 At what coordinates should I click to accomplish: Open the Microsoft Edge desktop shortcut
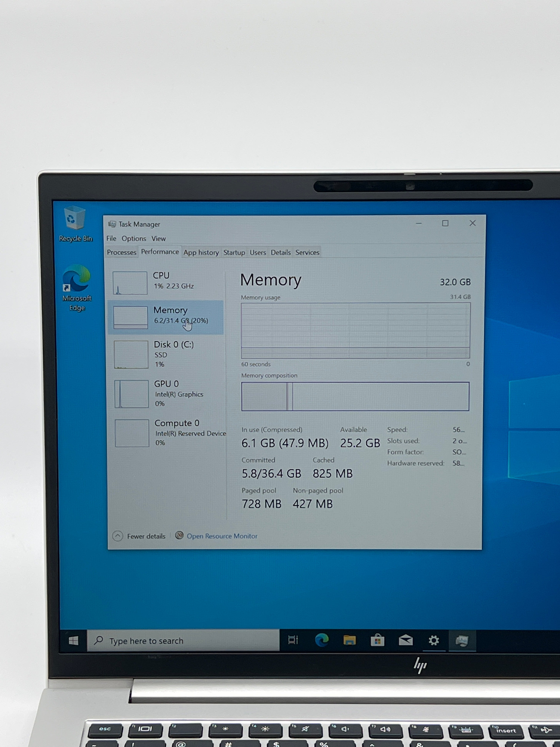(x=77, y=288)
